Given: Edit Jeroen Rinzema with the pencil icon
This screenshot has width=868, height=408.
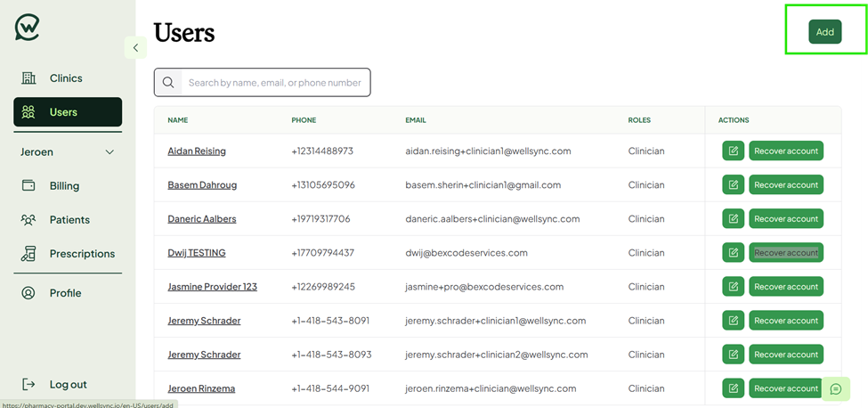Looking at the screenshot, I should tap(734, 388).
